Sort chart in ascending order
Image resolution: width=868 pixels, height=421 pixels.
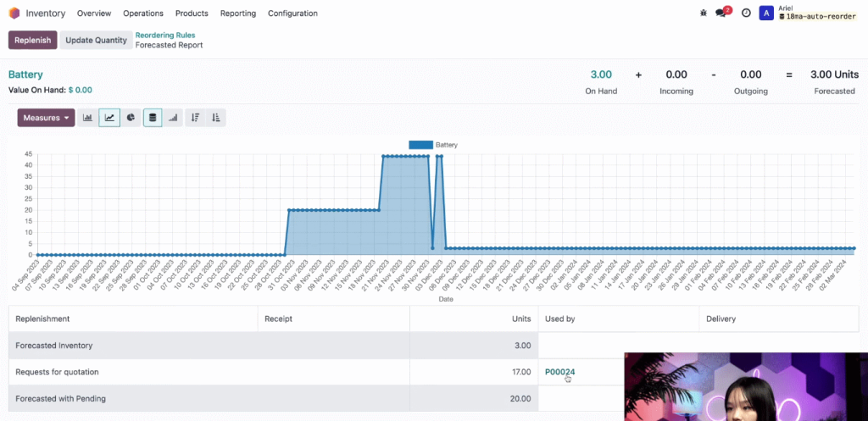tap(216, 118)
